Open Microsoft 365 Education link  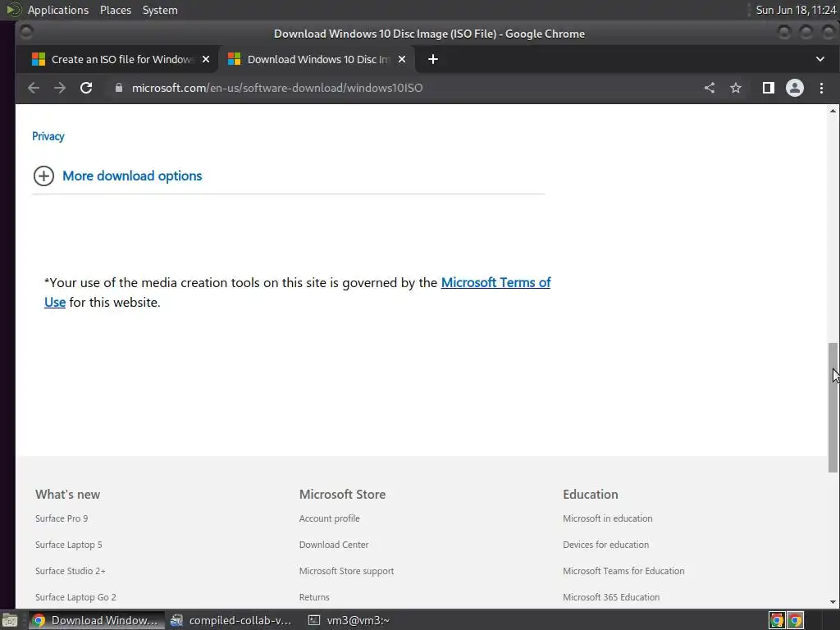(611, 597)
